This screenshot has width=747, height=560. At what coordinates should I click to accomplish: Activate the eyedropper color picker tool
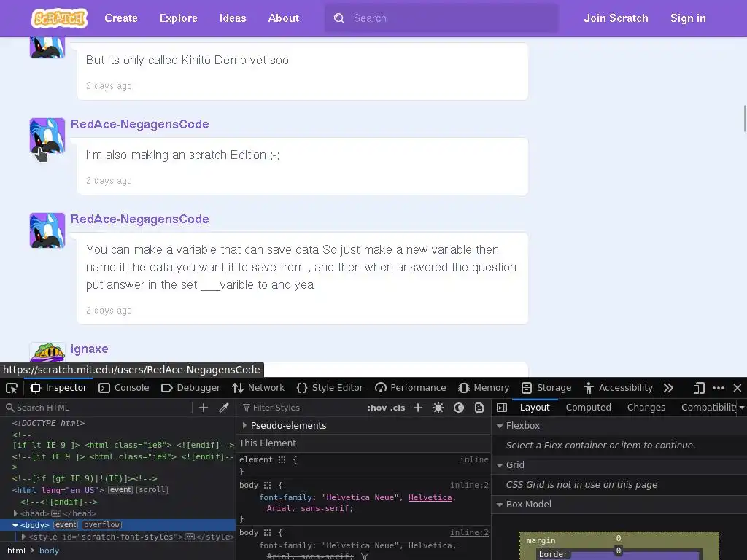tap(224, 408)
